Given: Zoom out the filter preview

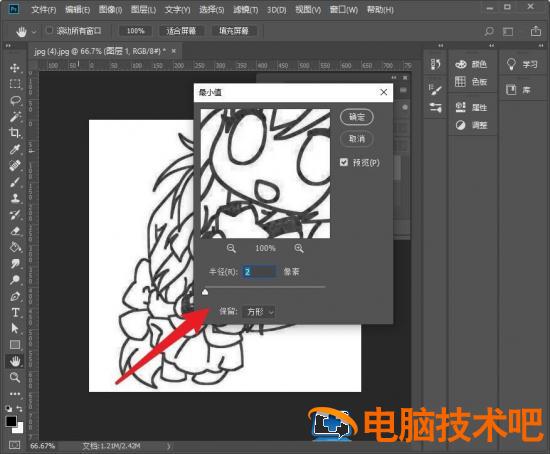Looking at the screenshot, I should 231,248.
